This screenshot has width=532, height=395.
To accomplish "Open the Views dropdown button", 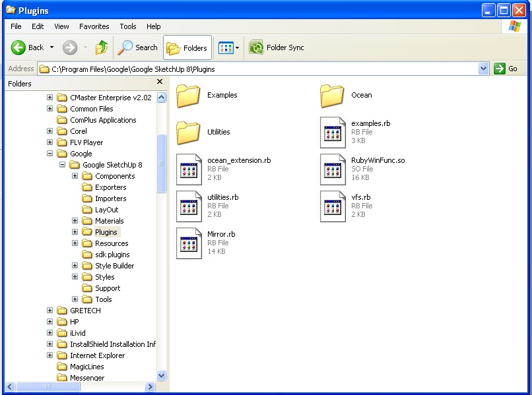I will (x=228, y=47).
